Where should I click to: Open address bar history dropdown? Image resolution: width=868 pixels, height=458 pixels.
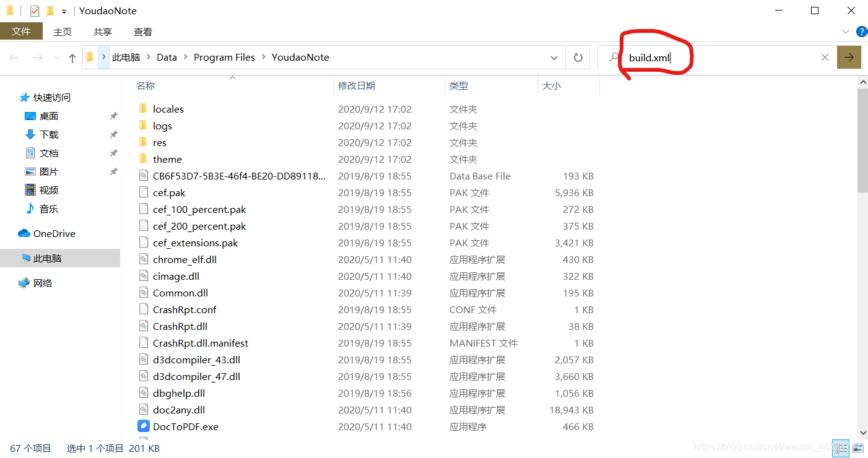tap(554, 58)
